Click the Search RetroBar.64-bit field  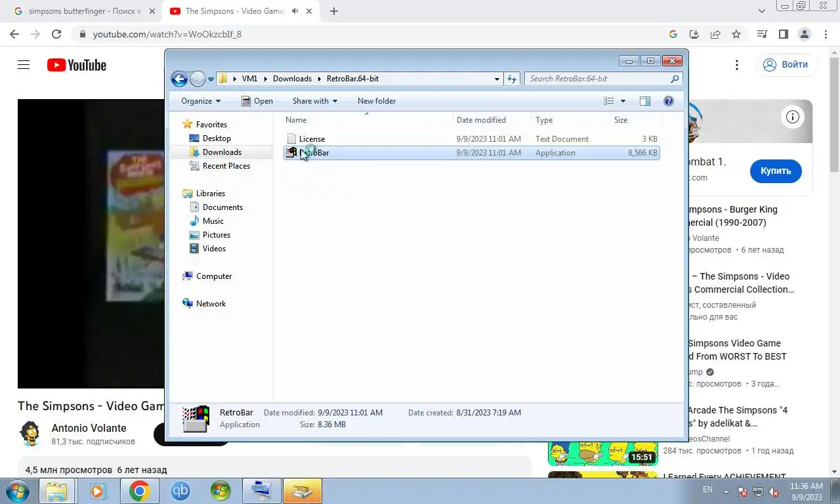coord(603,79)
